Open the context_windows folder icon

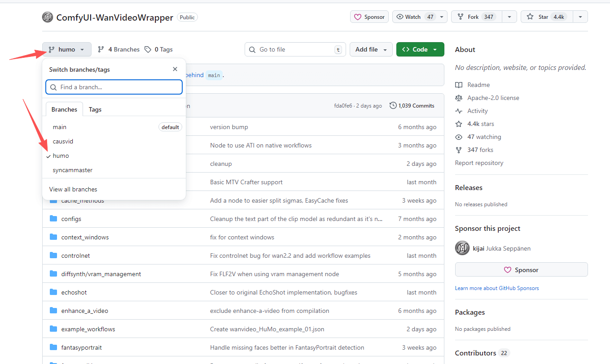click(x=53, y=237)
